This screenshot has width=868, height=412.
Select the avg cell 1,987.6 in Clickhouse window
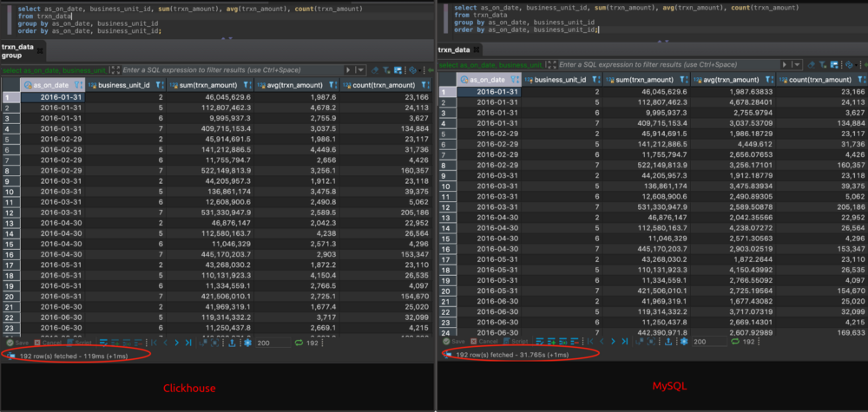pos(297,97)
